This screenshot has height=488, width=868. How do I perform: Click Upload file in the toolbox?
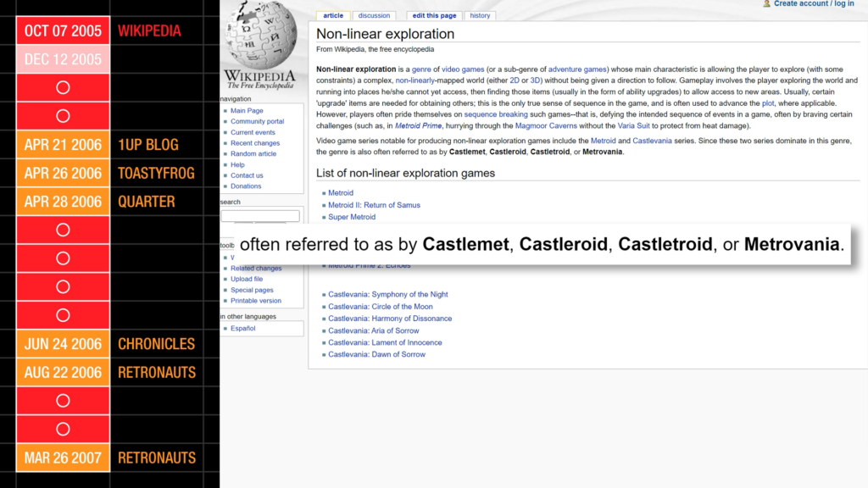click(248, 278)
